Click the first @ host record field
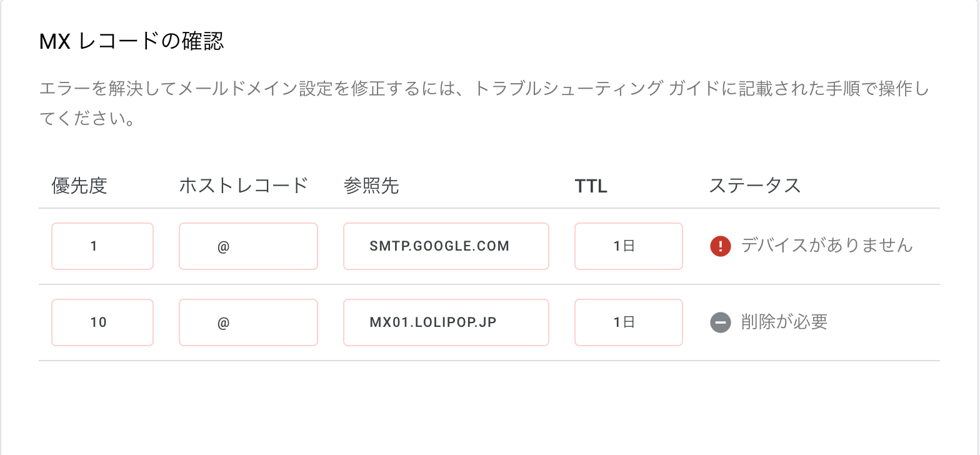Viewport: 980px width, 455px height. [x=248, y=246]
